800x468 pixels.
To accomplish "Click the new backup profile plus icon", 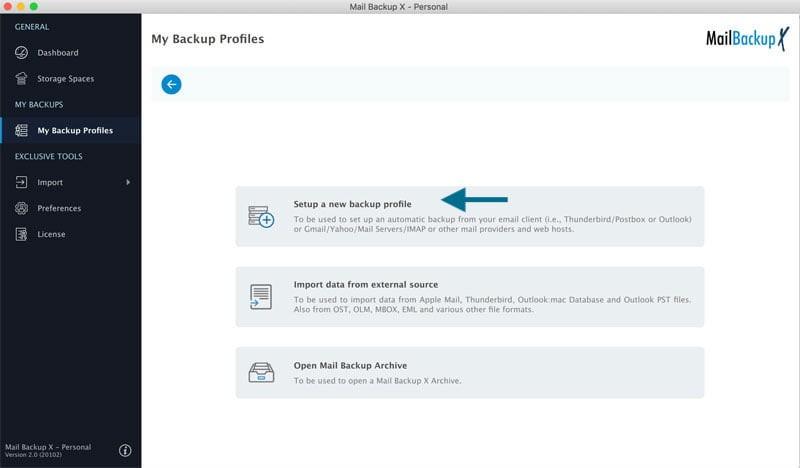I will (x=261, y=216).
